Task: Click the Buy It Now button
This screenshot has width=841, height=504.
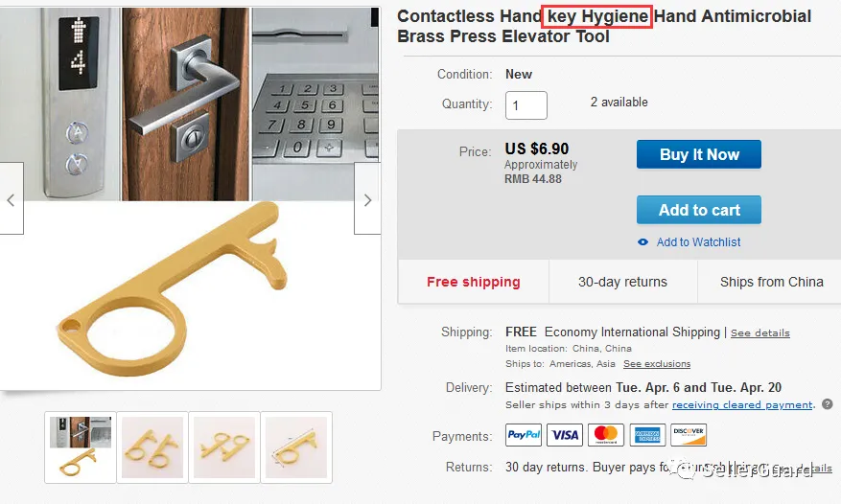Action: pos(699,154)
